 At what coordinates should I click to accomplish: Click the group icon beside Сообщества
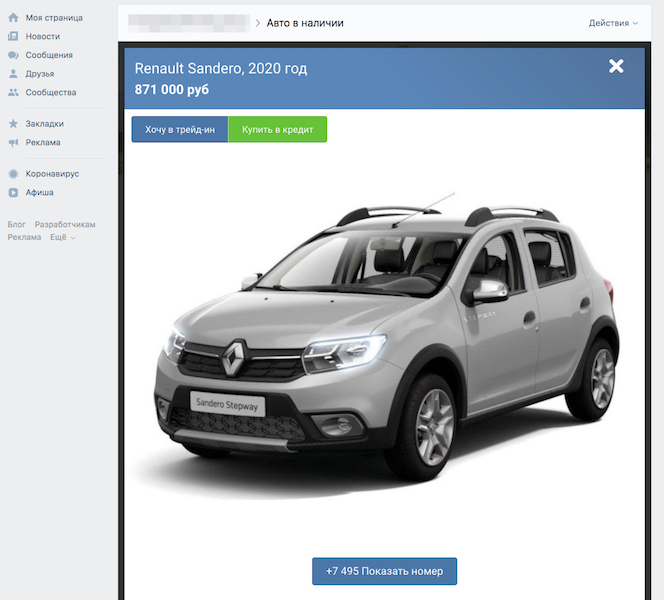pyautogui.click(x=13, y=92)
